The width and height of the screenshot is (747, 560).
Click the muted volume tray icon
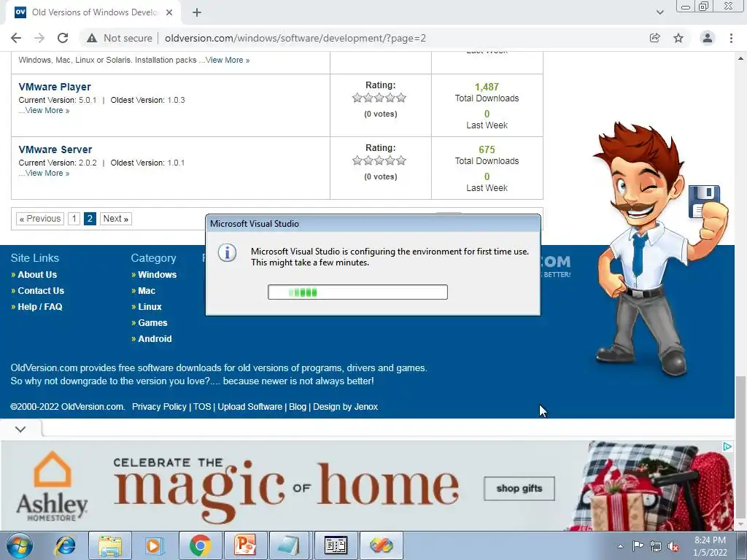click(x=673, y=546)
